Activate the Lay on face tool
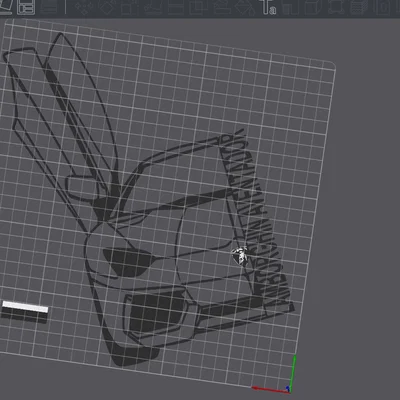400x400 pixels. point(153,7)
